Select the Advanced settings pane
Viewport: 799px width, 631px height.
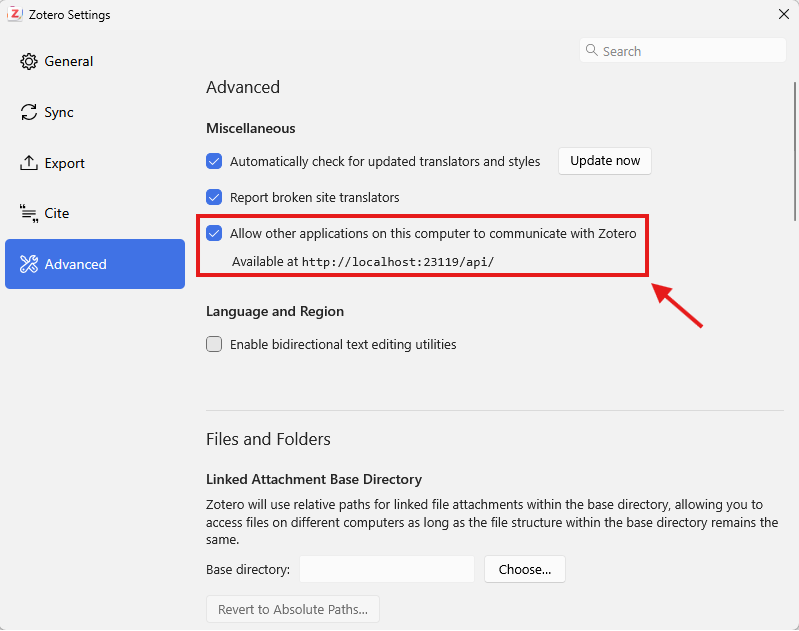pyautogui.click(x=95, y=264)
